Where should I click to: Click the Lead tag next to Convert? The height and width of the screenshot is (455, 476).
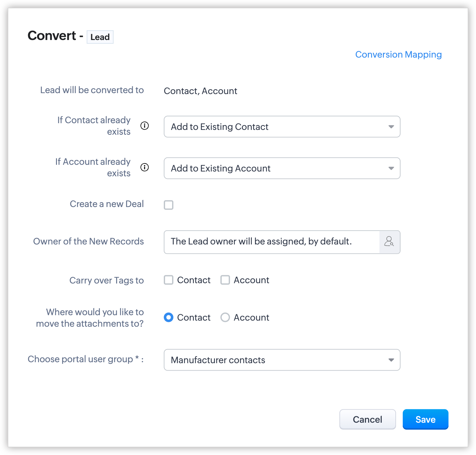[100, 37]
